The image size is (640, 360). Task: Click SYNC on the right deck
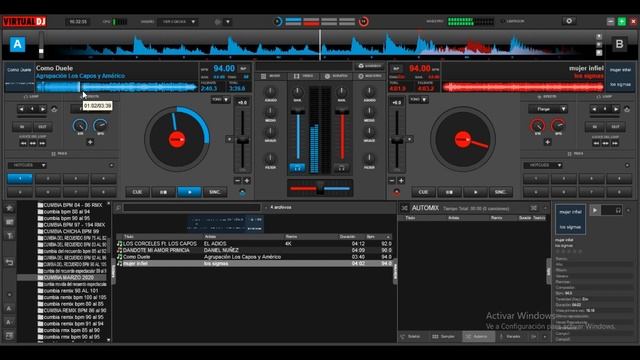tap(501, 192)
